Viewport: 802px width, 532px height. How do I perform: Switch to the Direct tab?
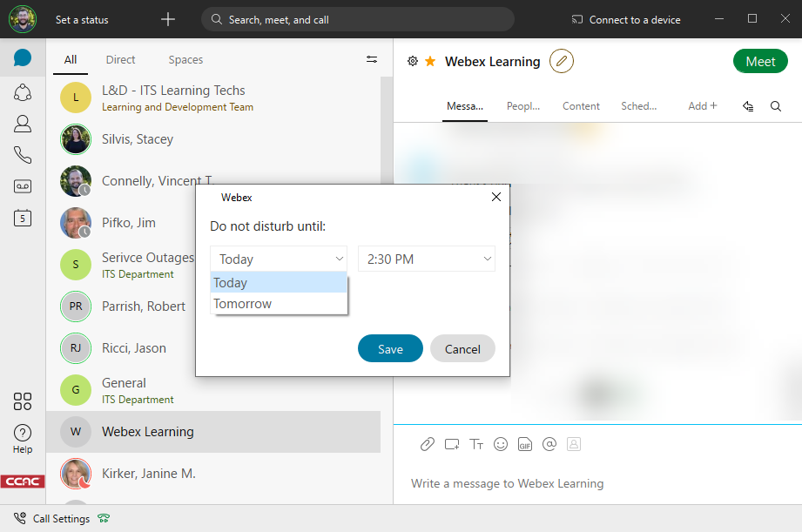(x=120, y=59)
